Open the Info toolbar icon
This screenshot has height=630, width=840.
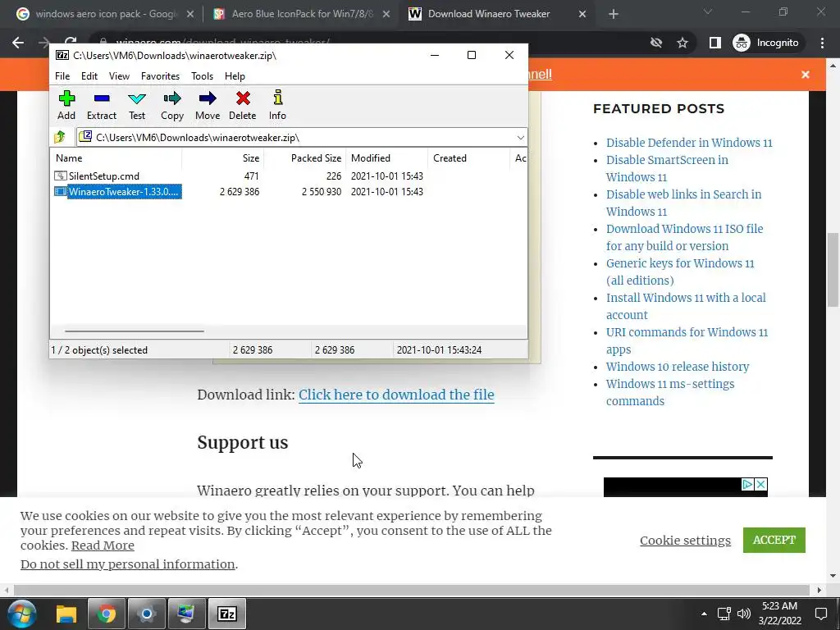click(277, 106)
